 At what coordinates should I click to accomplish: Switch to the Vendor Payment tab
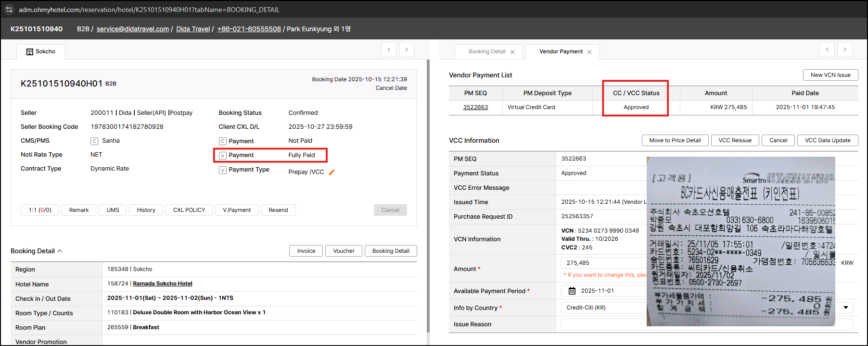[x=561, y=51]
